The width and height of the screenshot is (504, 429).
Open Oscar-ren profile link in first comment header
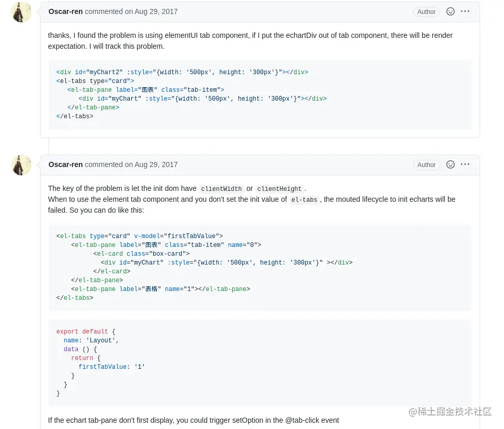(x=65, y=11)
